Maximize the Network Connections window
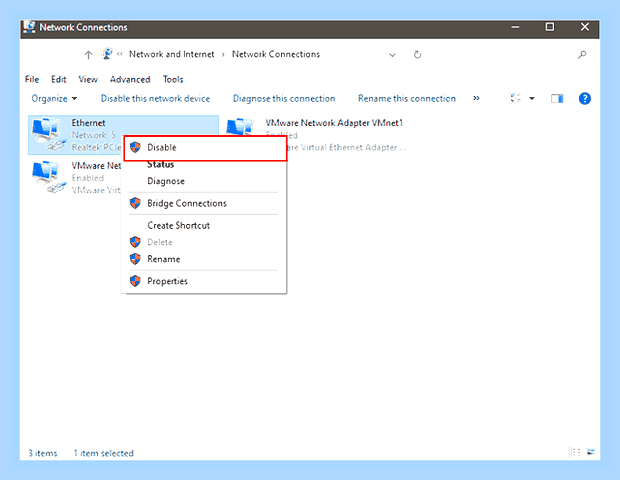Screen dimensions: 620x480 550,27
